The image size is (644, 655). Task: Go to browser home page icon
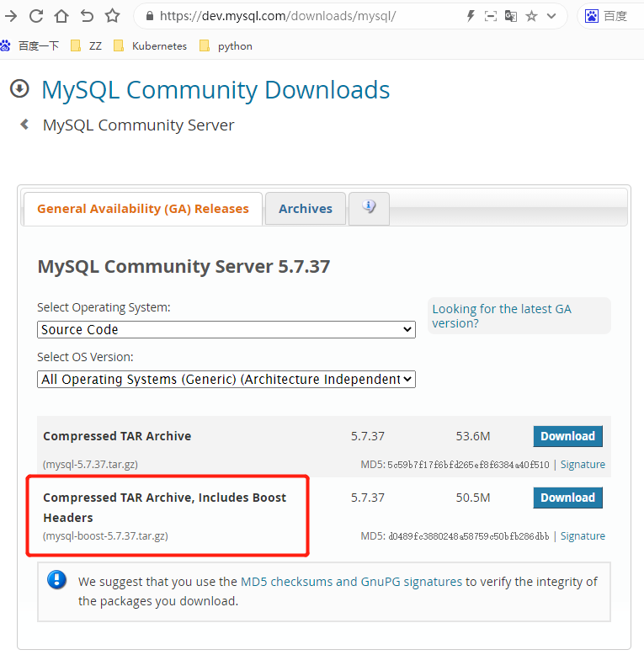(61, 16)
